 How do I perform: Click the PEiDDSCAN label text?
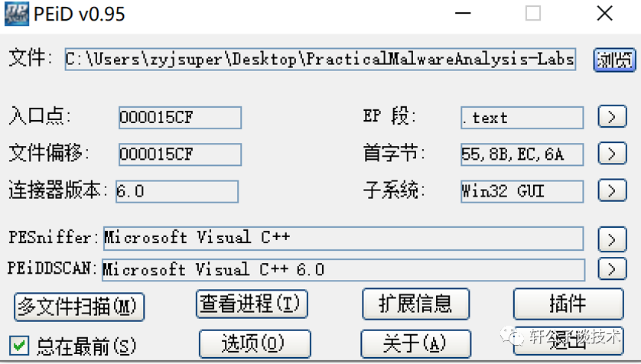(52, 268)
